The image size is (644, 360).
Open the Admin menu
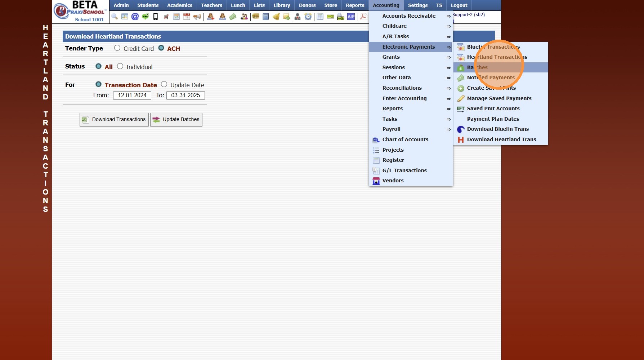(x=121, y=5)
